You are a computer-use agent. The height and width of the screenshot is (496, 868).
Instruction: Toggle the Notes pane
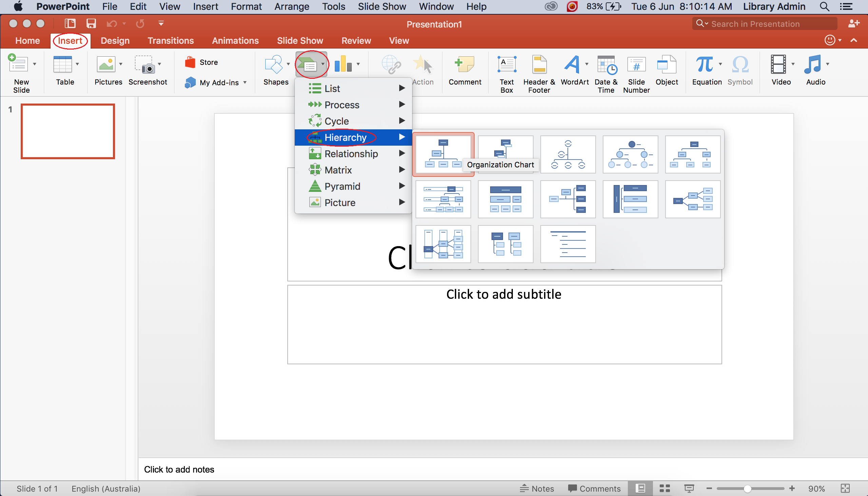tap(537, 489)
